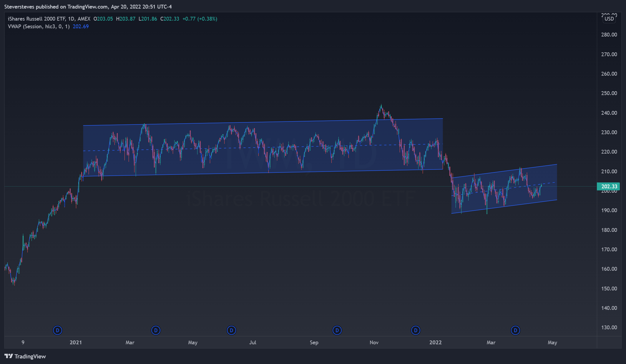Click the Mar label following 2022 on time axis
626x364 pixels.
point(491,343)
